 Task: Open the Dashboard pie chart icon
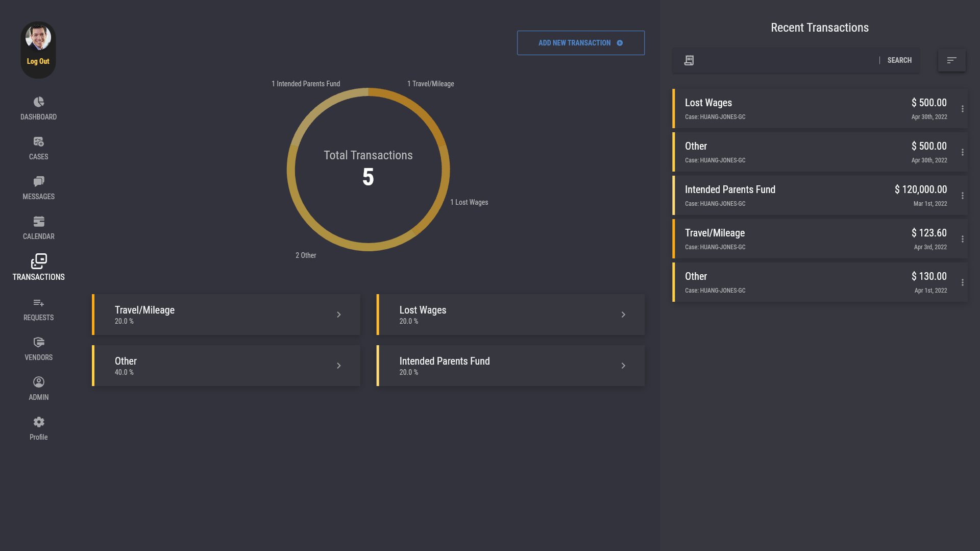pyautogui.click(x=38, y=102)
